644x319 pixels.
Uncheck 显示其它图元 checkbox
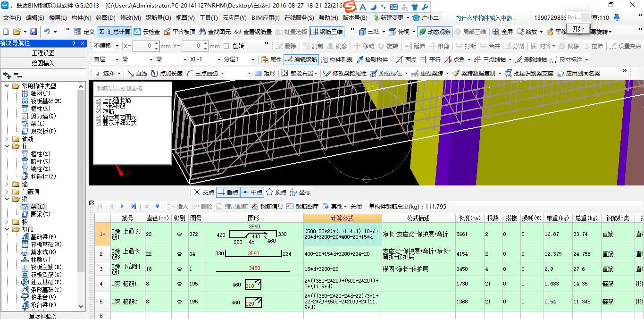pos(98,117)
